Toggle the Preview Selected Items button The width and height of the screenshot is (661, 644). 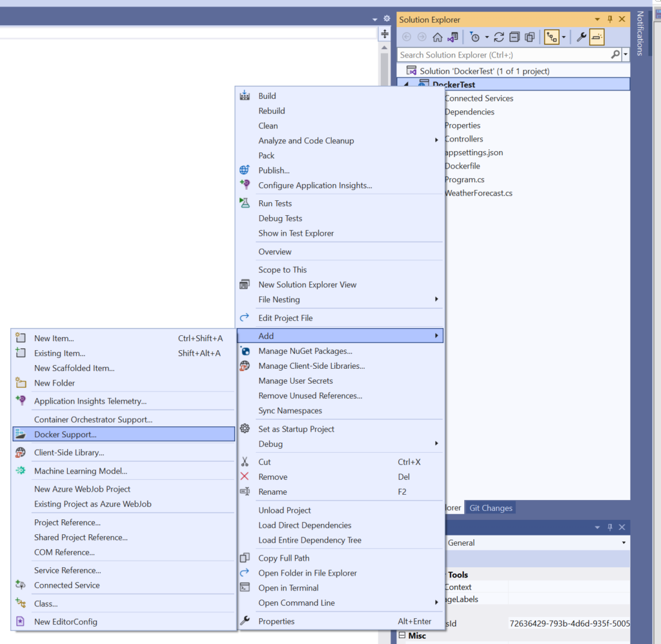pos(597,37)
